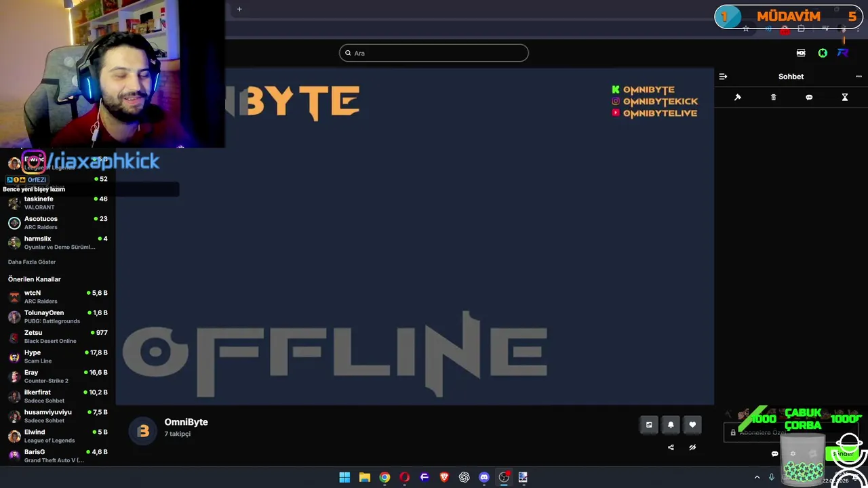Click "Daha Fazla Göster" in the sidebar
Screen dimensions: 868x488
tap(32, 262)
